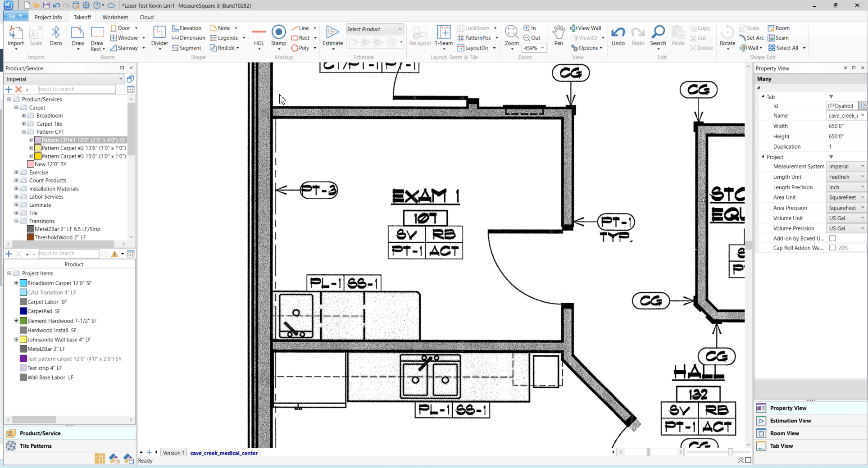Choose the Elevation shape tool

[x=187, y=28]
